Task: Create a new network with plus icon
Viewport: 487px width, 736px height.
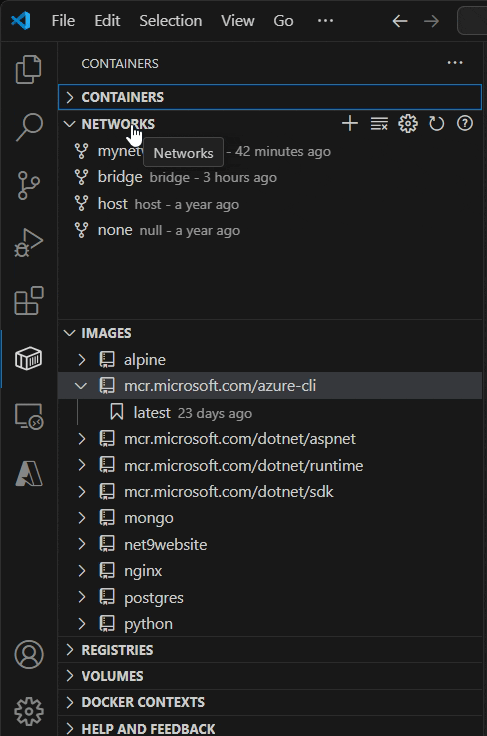Action: pos(350,124)
